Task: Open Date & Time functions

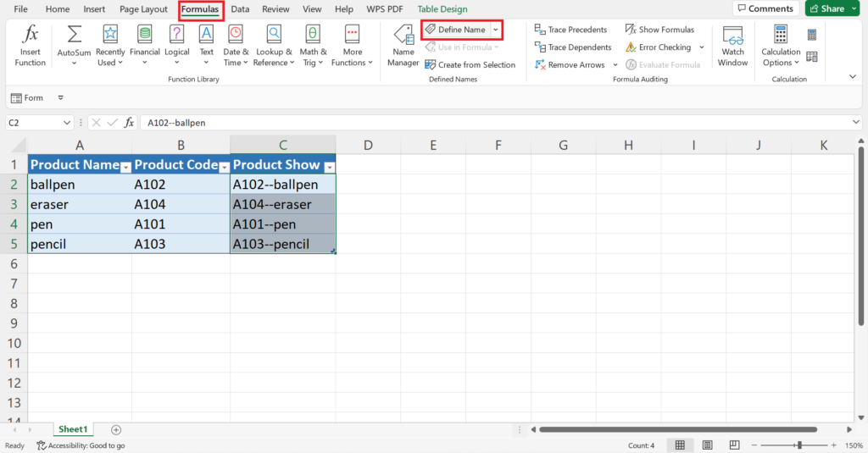Action: (236, 46)
